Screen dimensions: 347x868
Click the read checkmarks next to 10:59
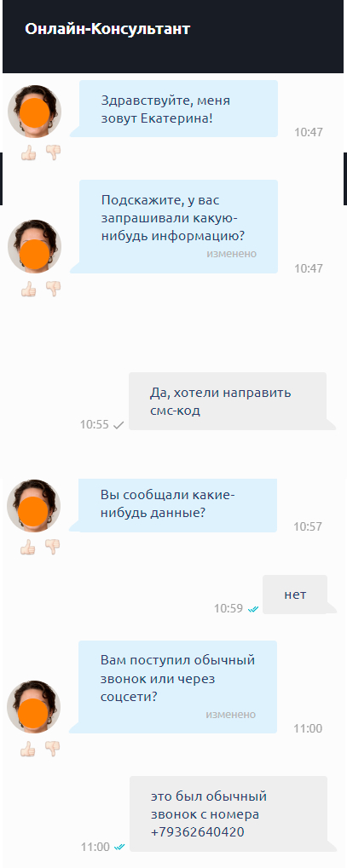point(253,609)
